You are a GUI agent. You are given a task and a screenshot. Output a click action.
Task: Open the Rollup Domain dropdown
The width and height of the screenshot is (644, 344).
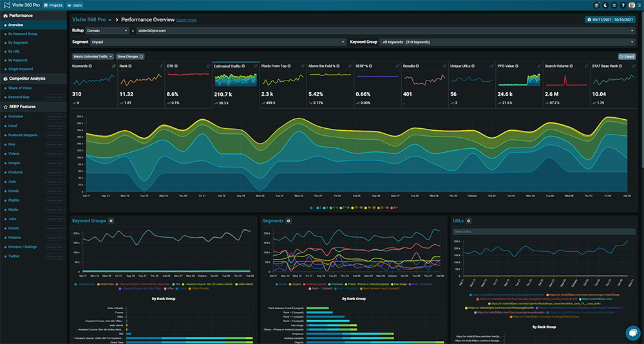pyautogui.click(x=107, y=31)
